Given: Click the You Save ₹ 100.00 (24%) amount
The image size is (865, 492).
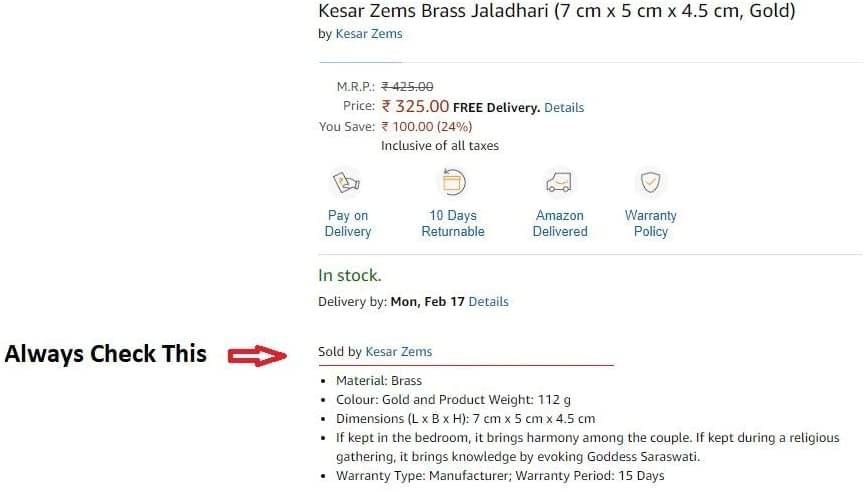Looking at the screenshot, I should tap(426, 126).
